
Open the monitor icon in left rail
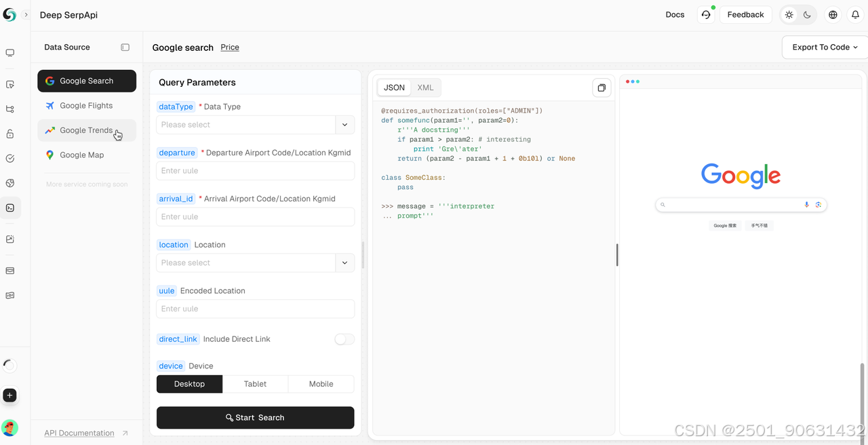click(x=10, y=53)
